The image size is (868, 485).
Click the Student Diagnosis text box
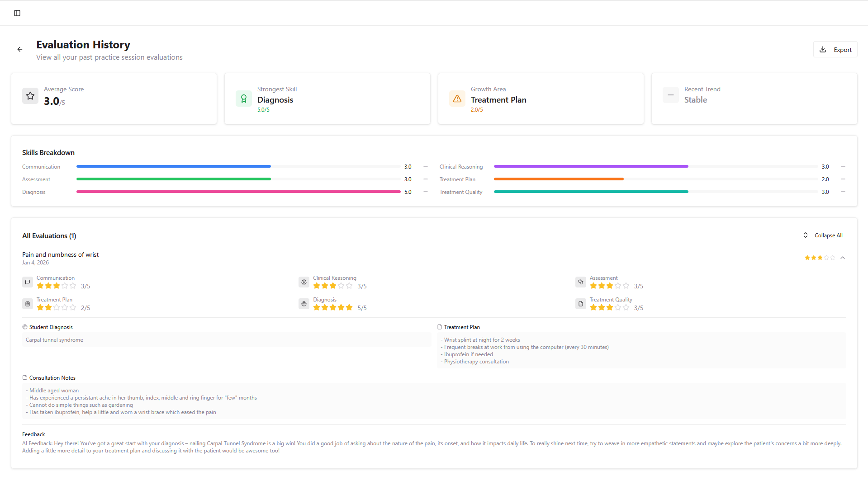(x=226, y=340)
